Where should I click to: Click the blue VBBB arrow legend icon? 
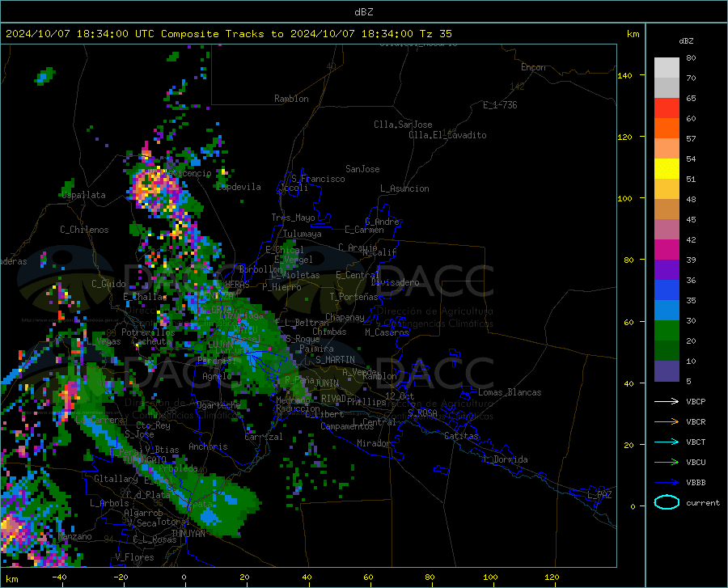667,483
